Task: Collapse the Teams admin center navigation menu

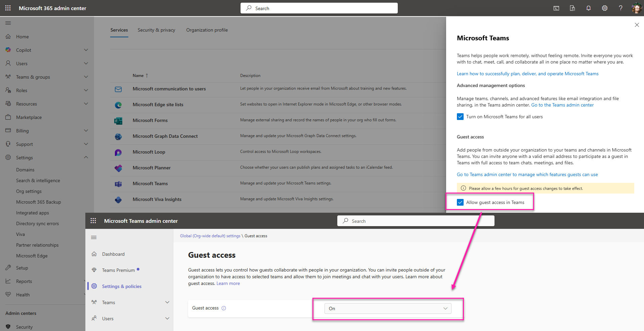Action: pyautogui.click(x=94, y=237)
